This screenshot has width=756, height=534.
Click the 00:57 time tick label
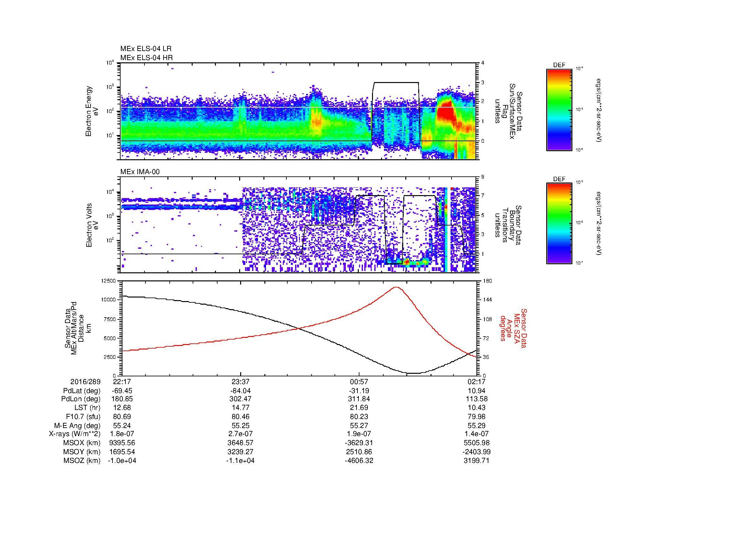[x=359, y=382]
